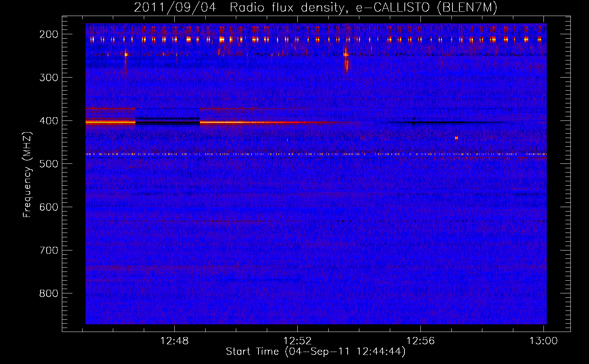Viewport: 589px width, 364px height.
Task: Click the 12:52 time tick label
Action: (297, 341)
